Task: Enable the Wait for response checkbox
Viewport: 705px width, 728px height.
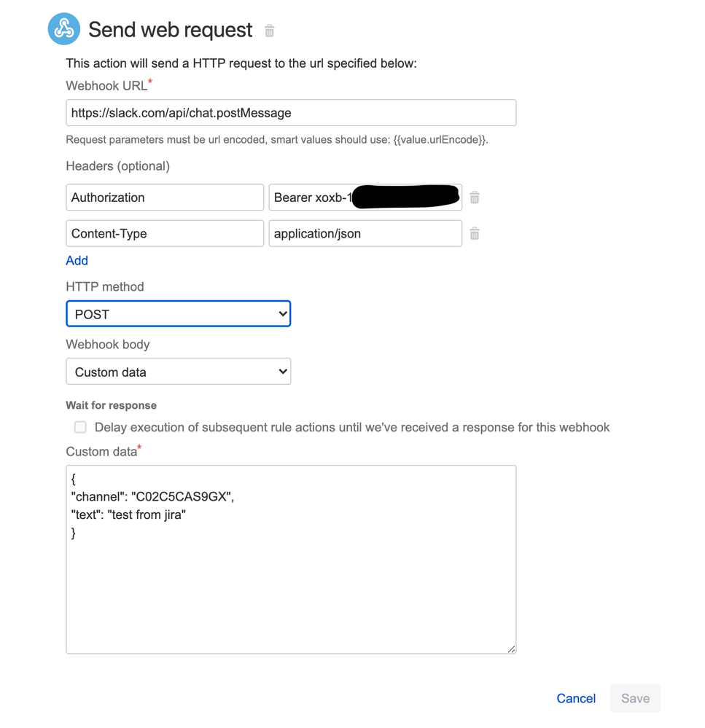Action: (80, 427)
